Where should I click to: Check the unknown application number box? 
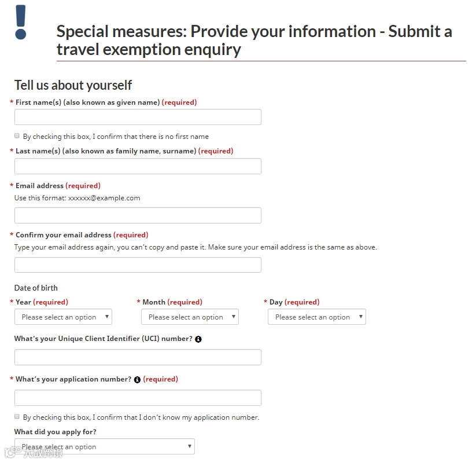click(17, 417)
